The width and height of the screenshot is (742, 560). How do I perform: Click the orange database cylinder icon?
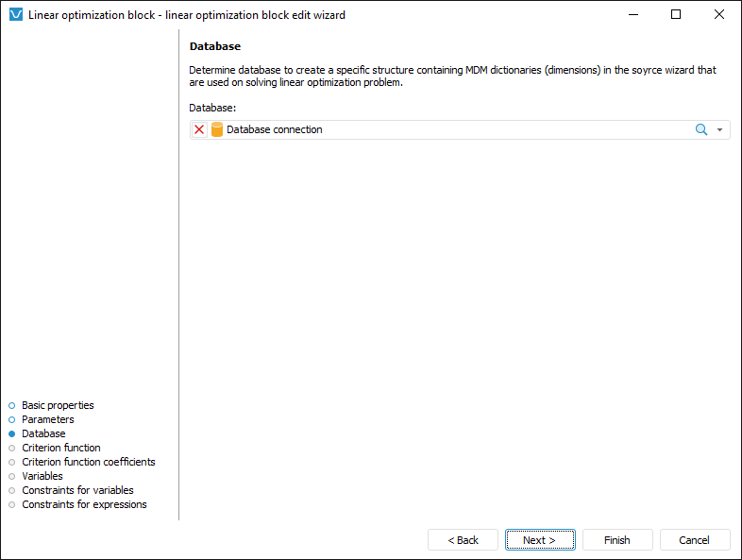point(217,130)
